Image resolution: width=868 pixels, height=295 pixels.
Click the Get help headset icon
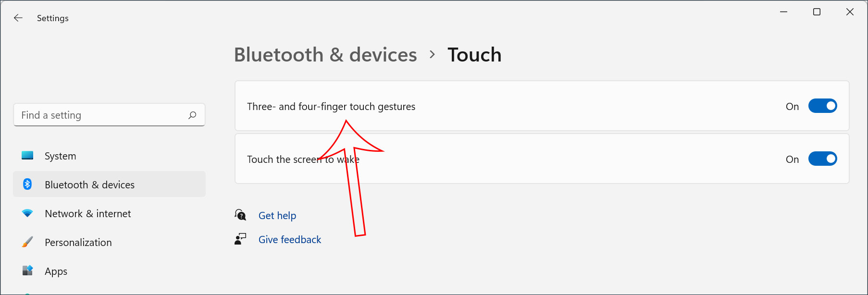point(240,215)
